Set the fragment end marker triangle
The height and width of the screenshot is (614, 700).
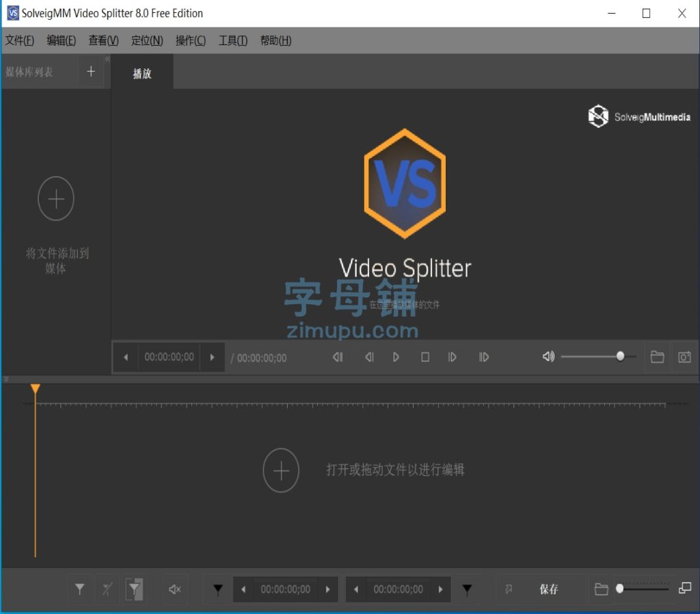467,590
